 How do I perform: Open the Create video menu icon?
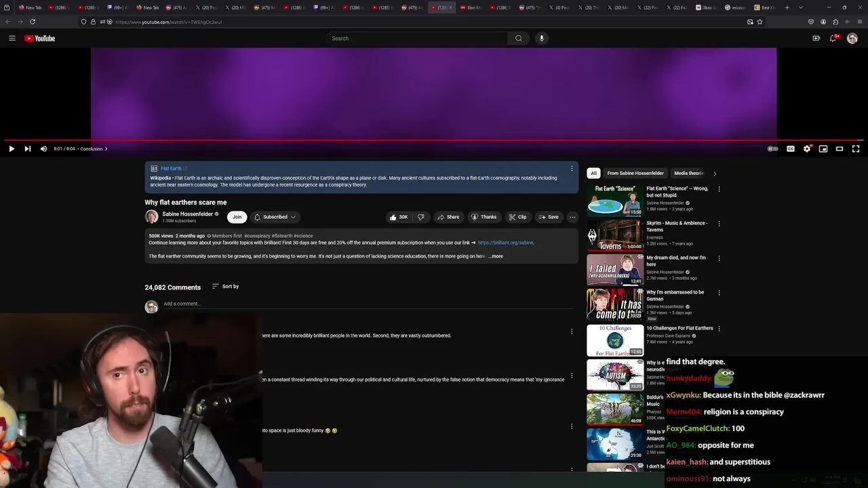[816, 39]
